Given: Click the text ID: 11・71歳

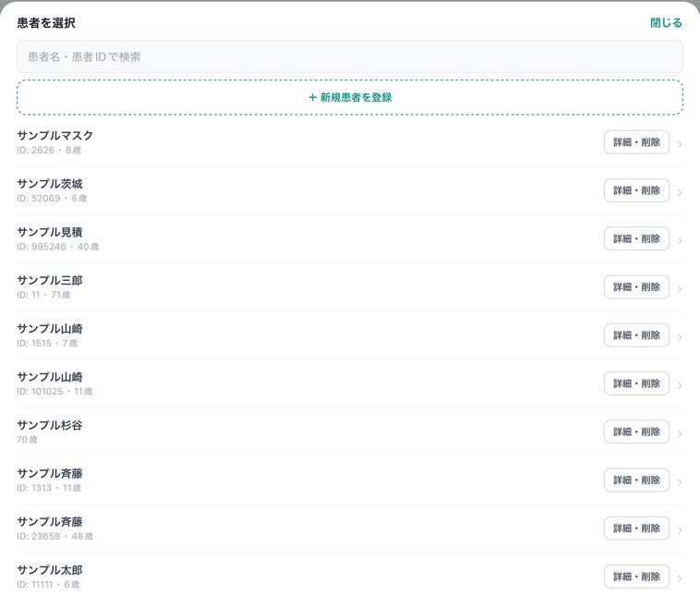Looking at the screenshot, I should [43, 295].
